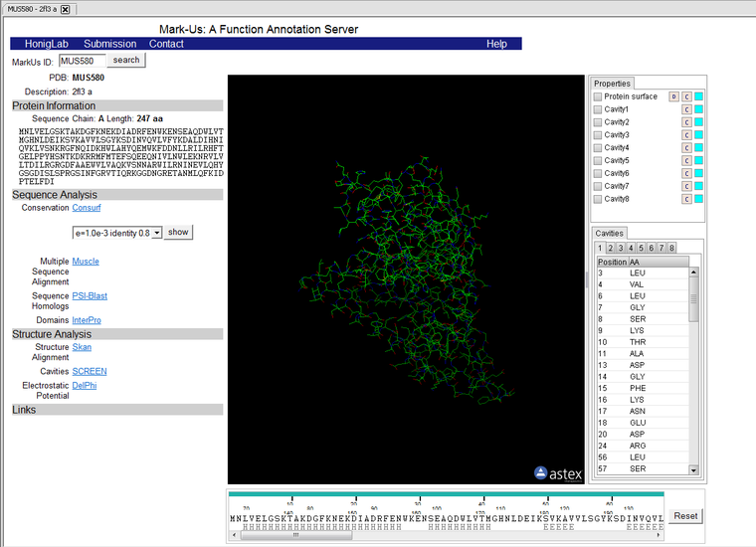Click the C icon for Protein surface
Screen dimensions: 756x547
686,96
